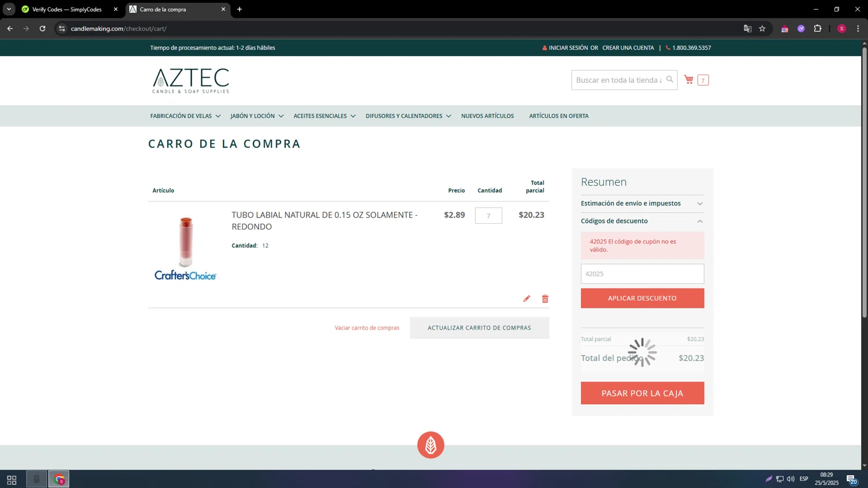Click the quantity input field showing 7
The image size is (868, 488).
click(488, 216)
